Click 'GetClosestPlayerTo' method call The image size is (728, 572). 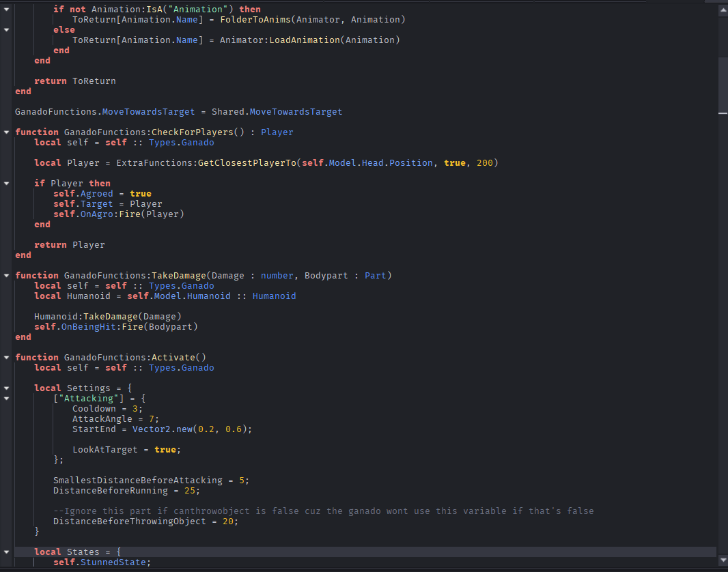point(247,163)
